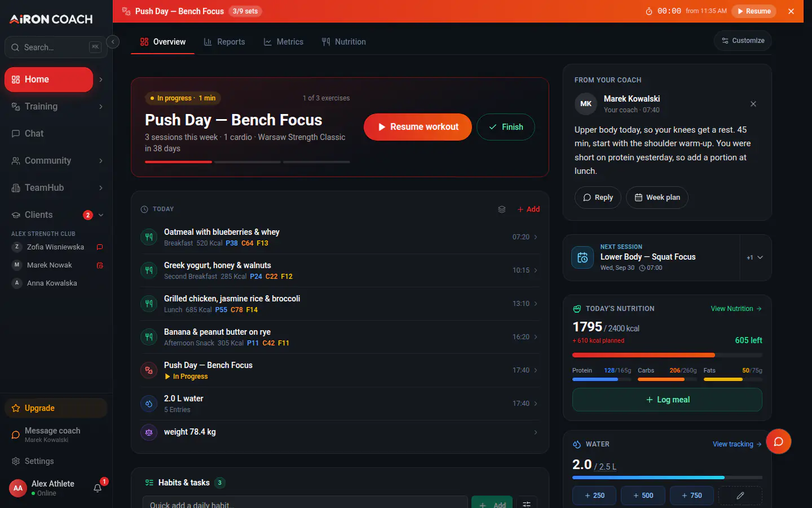
Task: Switch to the Reports tab
Action: [x=224, y=42]
